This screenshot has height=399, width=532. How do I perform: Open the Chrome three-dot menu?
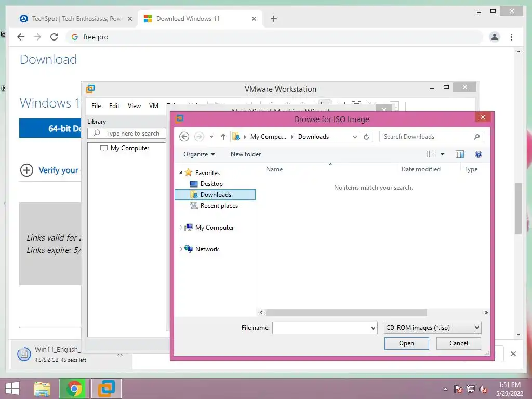click(x=511, y=37)
